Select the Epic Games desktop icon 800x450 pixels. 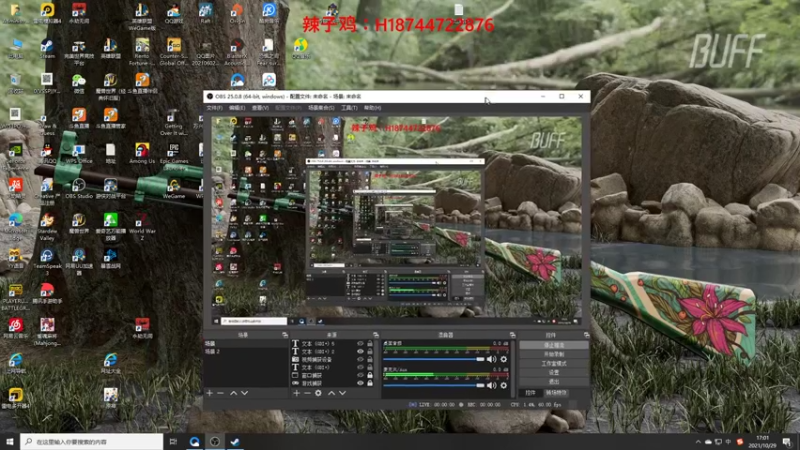point(173,153)
